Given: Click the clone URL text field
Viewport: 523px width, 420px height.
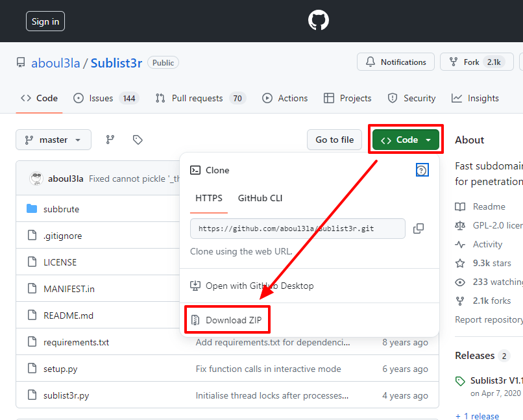Looking at the screenshot, I should [298, 229].
